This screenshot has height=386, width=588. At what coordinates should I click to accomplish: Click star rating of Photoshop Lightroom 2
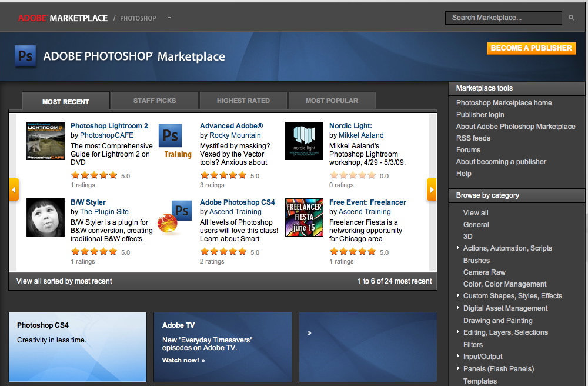coord(94,175)
